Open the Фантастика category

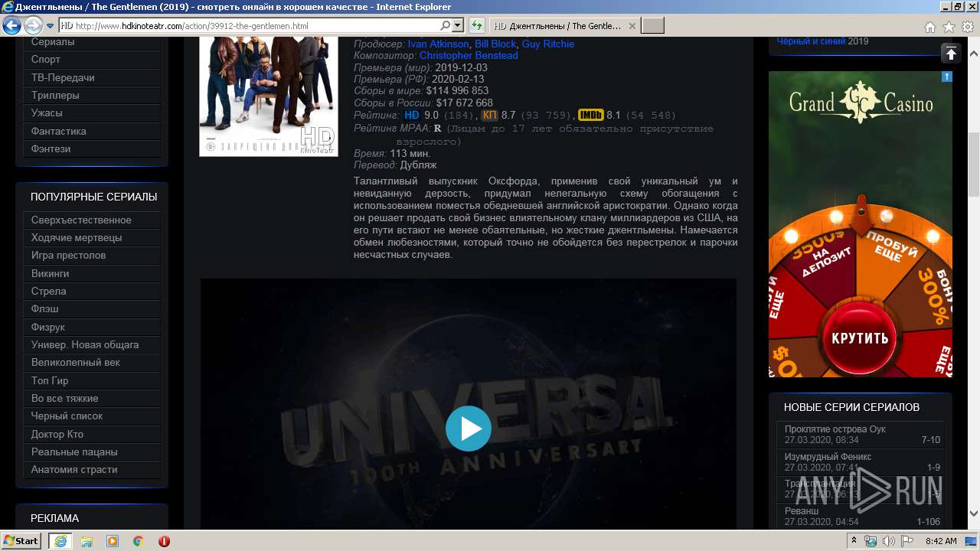click(92, 131)
